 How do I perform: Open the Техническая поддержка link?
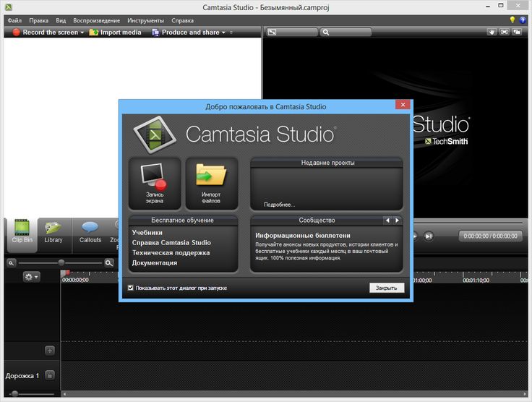171,253
